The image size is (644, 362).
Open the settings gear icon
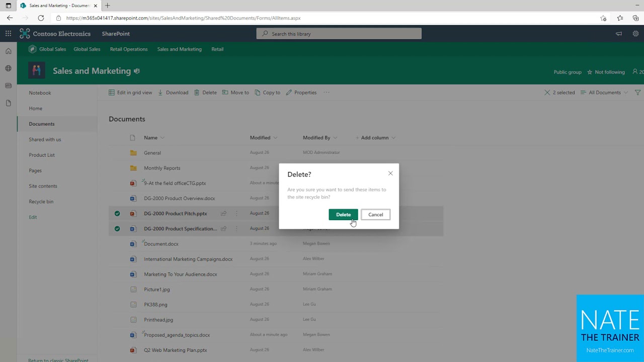[x=635, y=34]
